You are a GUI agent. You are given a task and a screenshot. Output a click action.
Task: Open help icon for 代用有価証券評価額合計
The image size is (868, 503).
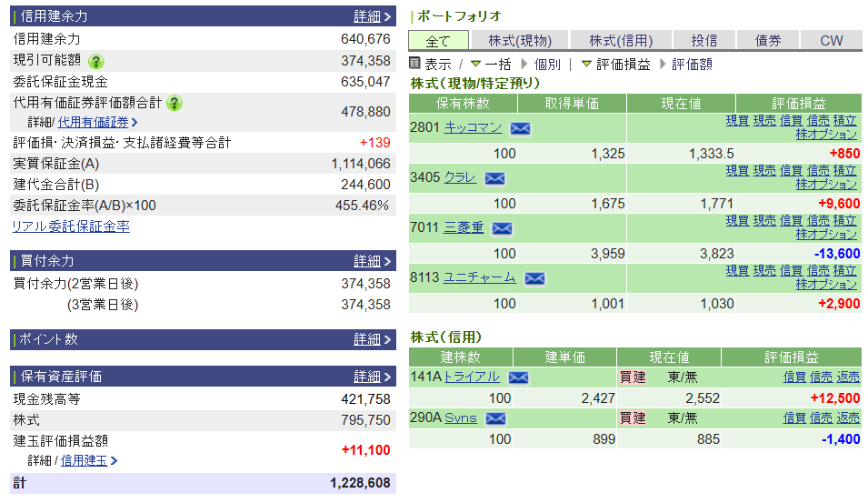click(x=174, y=103)
